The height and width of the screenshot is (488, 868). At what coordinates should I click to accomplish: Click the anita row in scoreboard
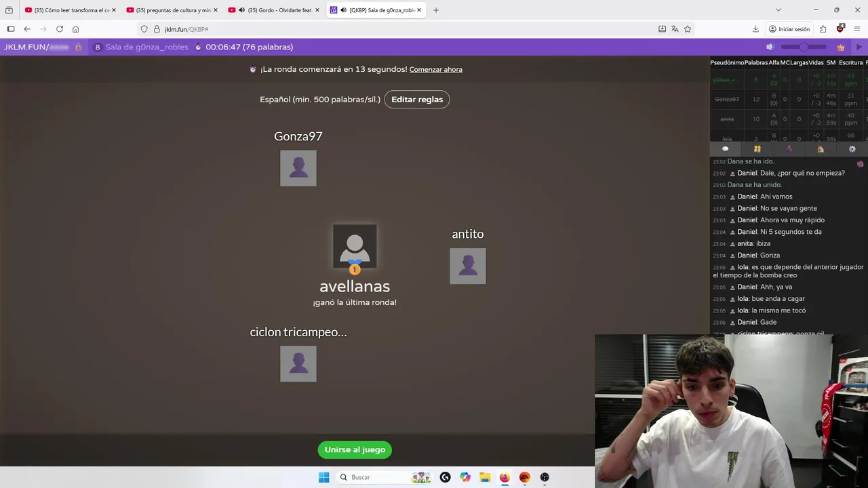[789, 119]
